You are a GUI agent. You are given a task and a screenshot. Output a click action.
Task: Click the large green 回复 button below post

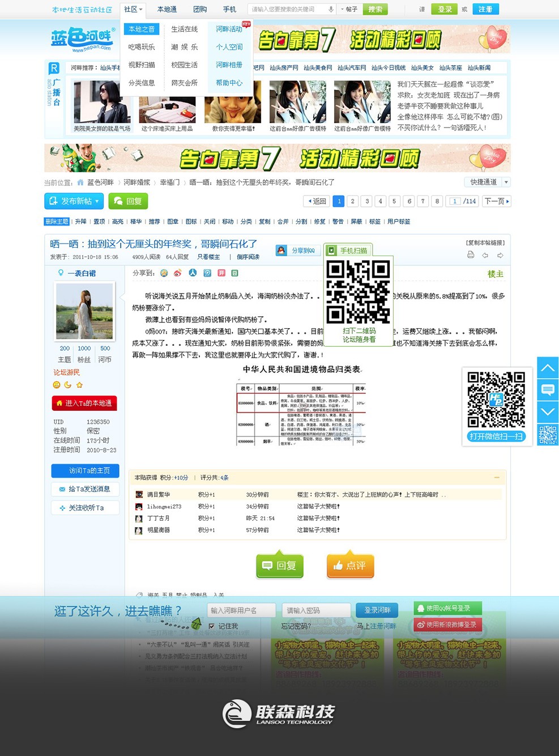click(280, 565)
